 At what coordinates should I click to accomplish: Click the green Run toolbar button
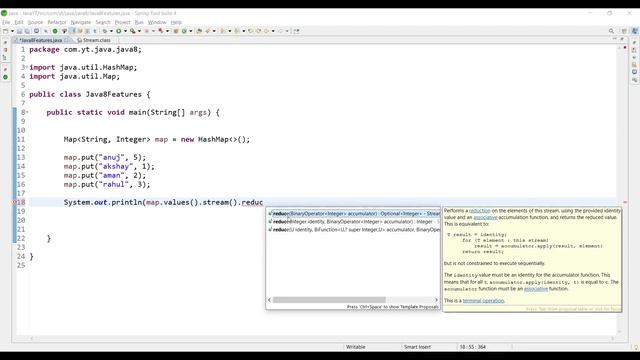click(118, 31)
